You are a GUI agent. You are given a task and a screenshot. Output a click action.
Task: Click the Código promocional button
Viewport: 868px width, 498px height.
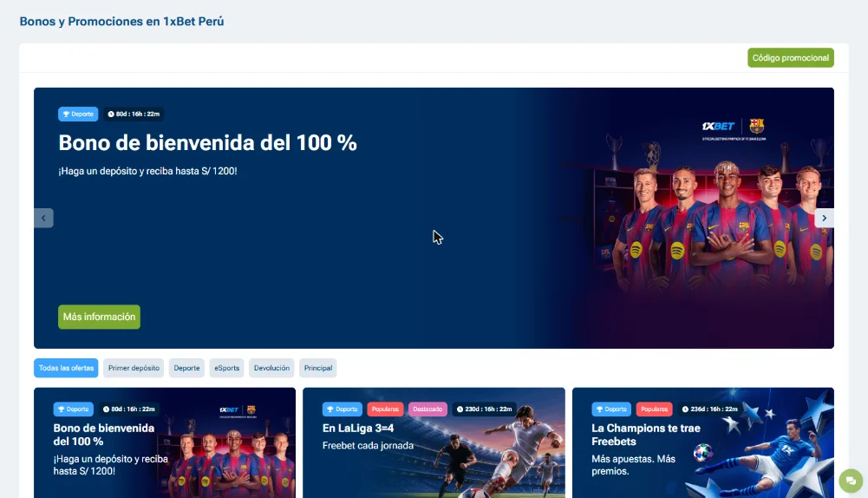791,57
